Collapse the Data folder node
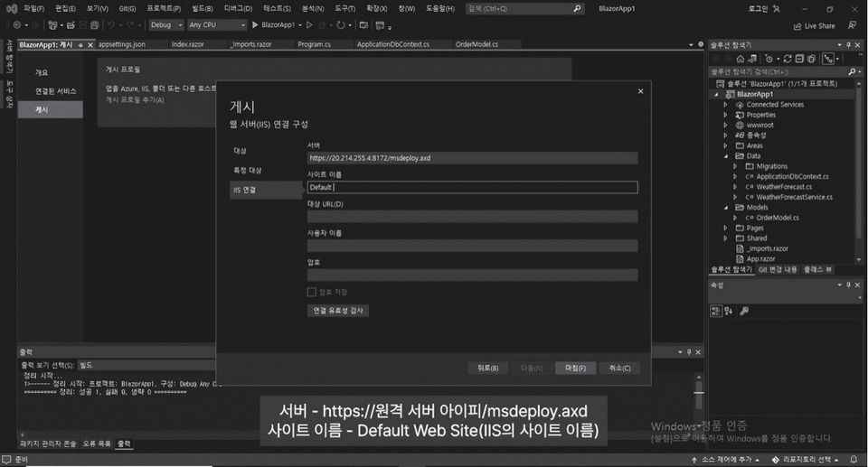Viewport: 868px width, 467px height. click(726, 156)
